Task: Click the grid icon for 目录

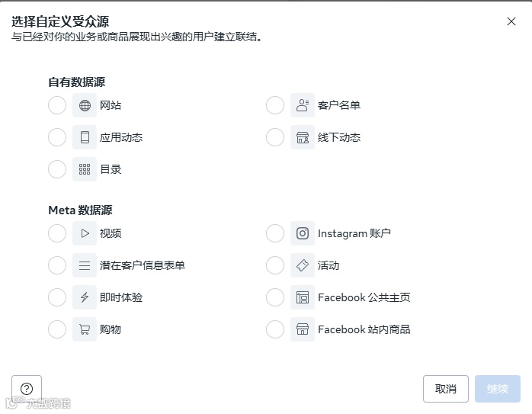Action: [x=85, y=169]
